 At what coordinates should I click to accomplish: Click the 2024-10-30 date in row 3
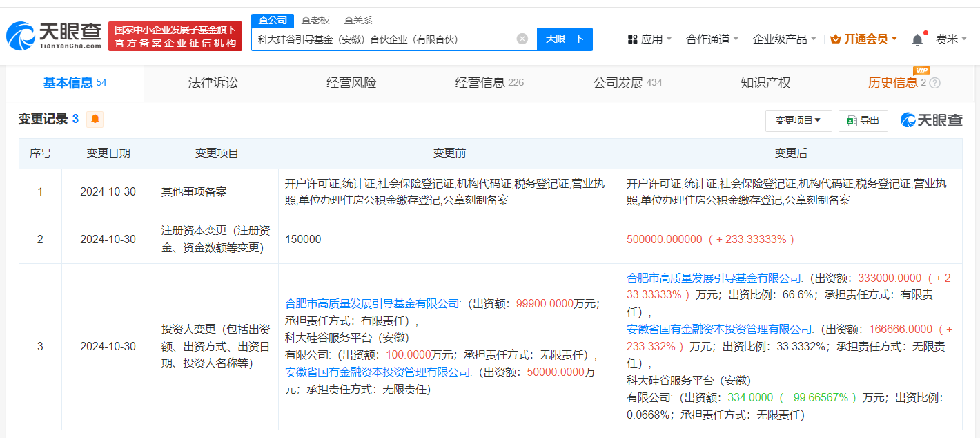click(x=108, y=346)
